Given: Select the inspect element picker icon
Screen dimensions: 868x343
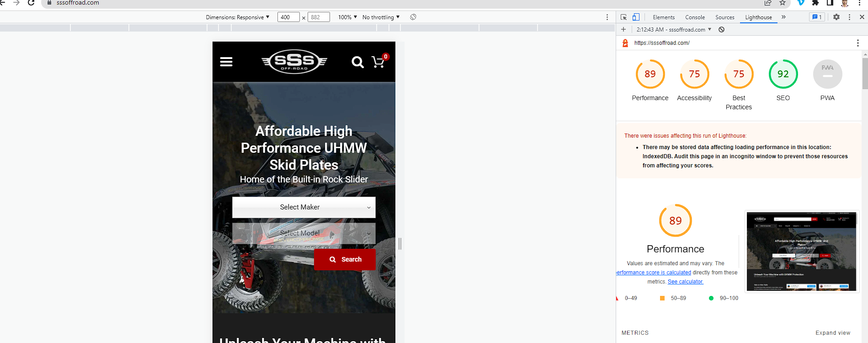Looking at the screenshot, I should (623, 17).
